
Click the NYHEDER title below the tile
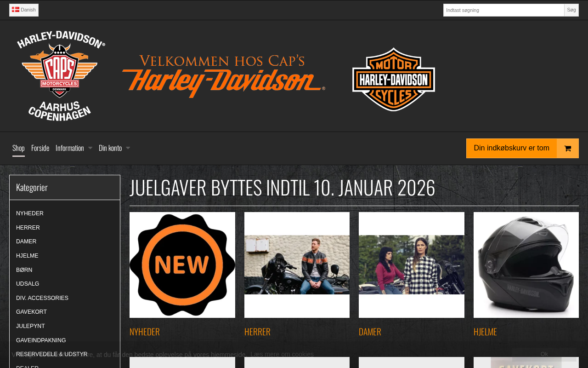145,332
